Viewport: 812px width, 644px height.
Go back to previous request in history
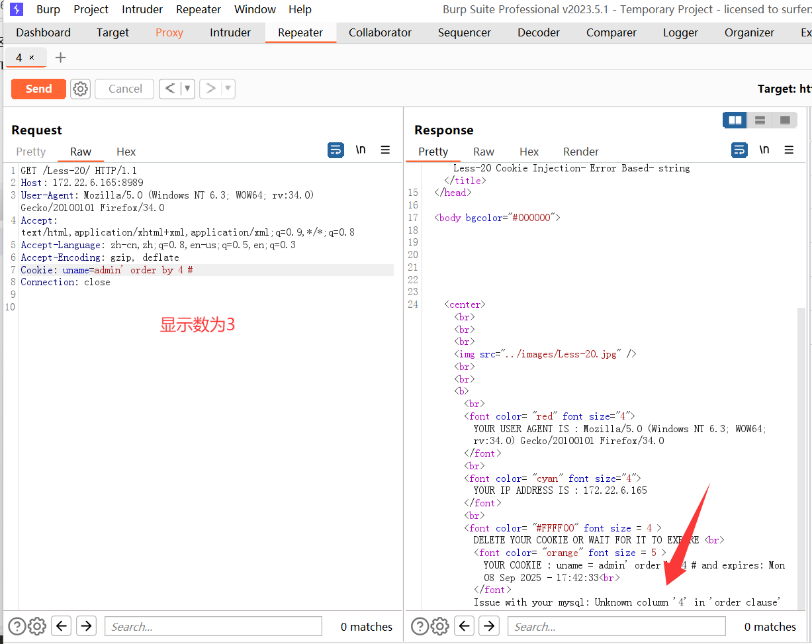pyautogui.click(x=170, y=89)
